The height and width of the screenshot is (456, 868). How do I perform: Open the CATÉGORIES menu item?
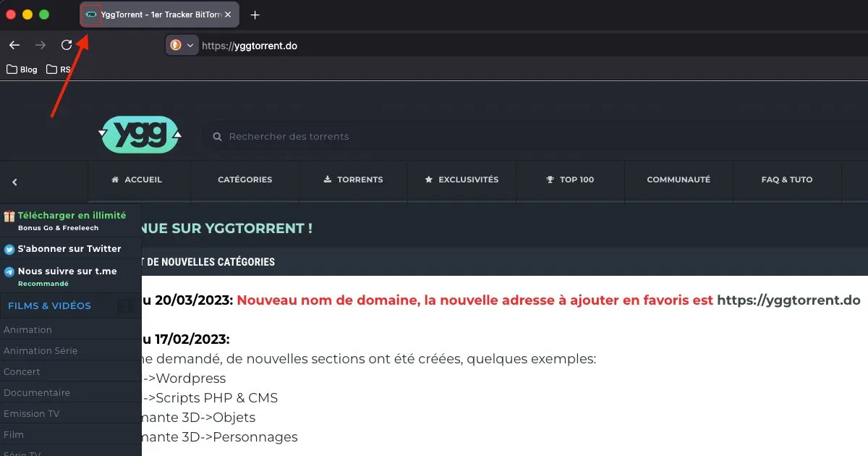245,180
